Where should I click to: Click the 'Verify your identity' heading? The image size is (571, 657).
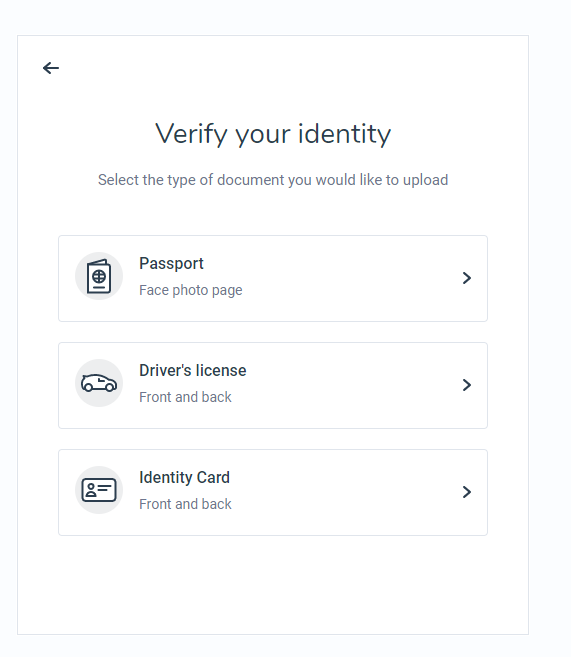click(x=273, y=135)
